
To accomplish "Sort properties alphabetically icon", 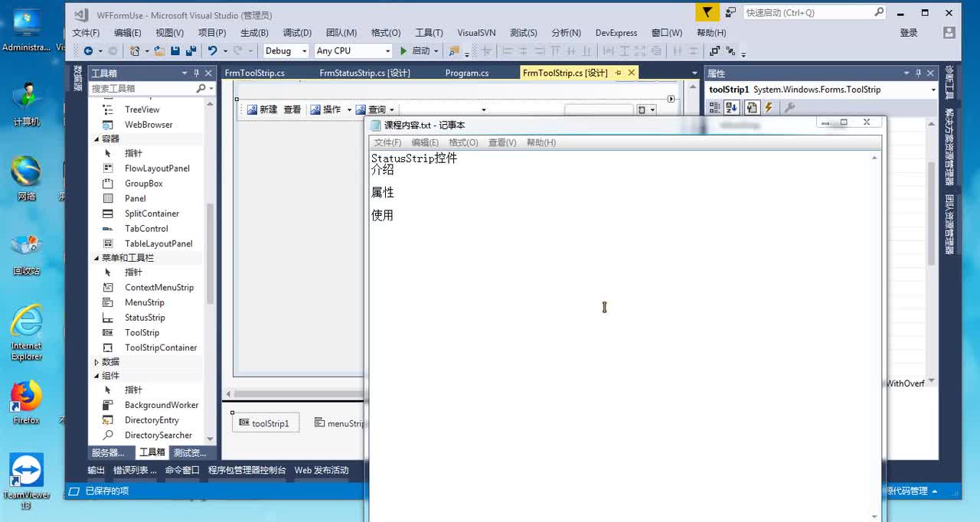I will [731, 108].
